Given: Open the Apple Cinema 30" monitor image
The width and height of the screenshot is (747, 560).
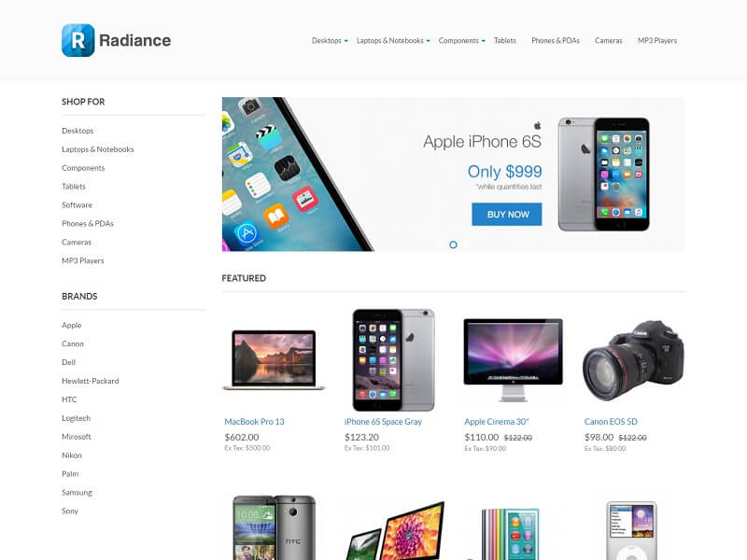Looking at the screenshot, I should (513, 360).
